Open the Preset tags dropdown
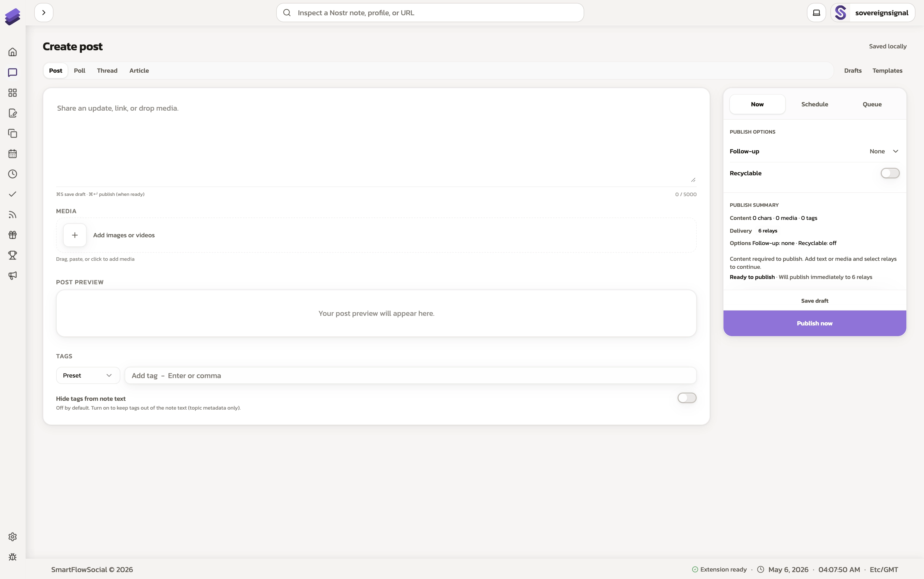 pos(88,375)
